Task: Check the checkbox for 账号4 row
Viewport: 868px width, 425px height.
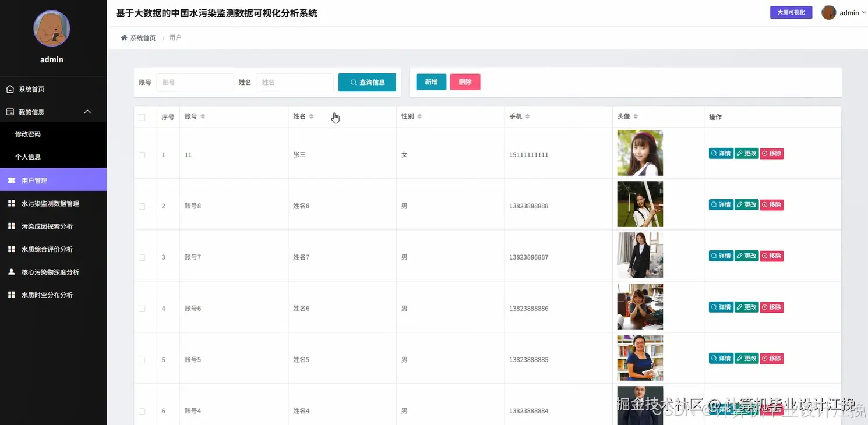Action: coord(142,411)
